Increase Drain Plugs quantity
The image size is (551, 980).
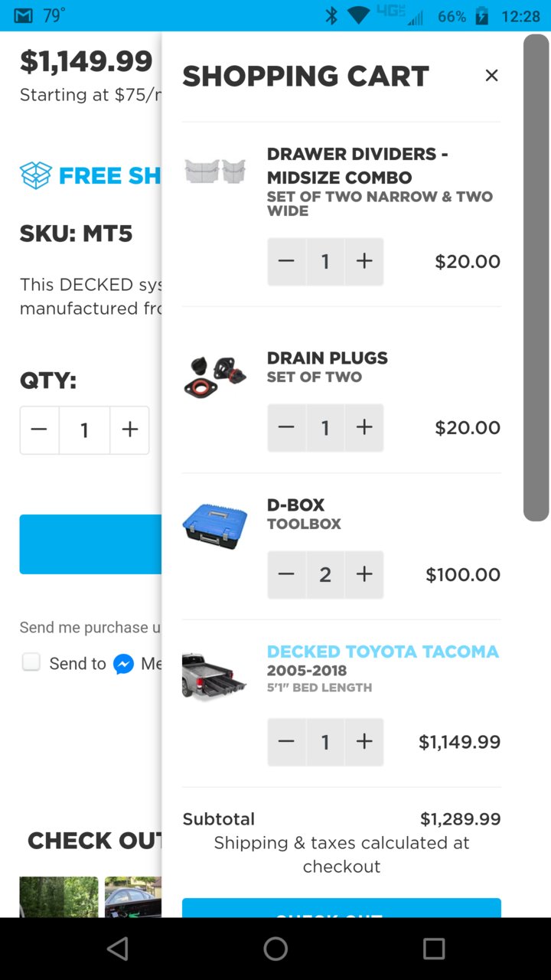point(364,427)
